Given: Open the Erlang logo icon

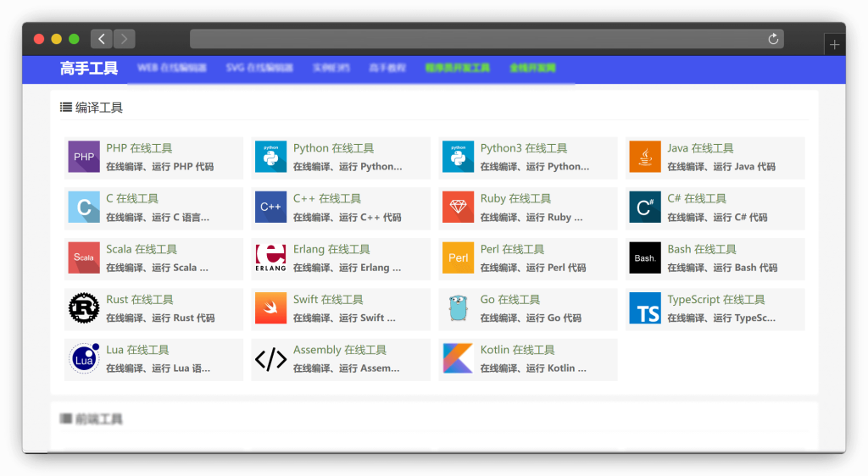Looking at the screenshot, I should coord(271,257).
